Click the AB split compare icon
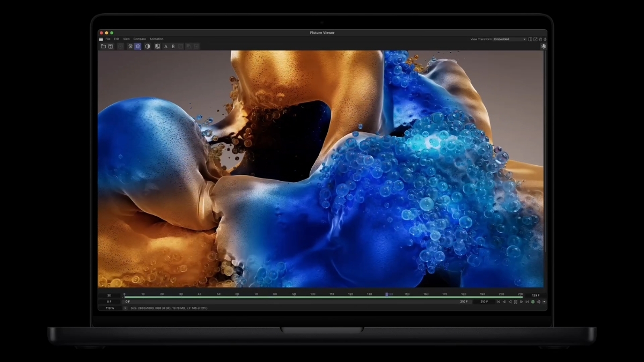The image size is (644, 362). pyautogui.click(x=157, y=47)
